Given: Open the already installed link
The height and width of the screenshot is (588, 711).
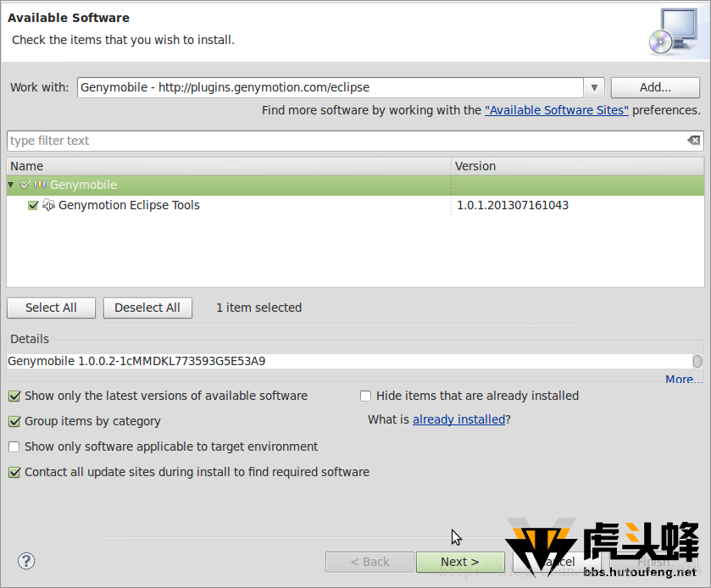Looking at the screenshot, I should [458, 419].
